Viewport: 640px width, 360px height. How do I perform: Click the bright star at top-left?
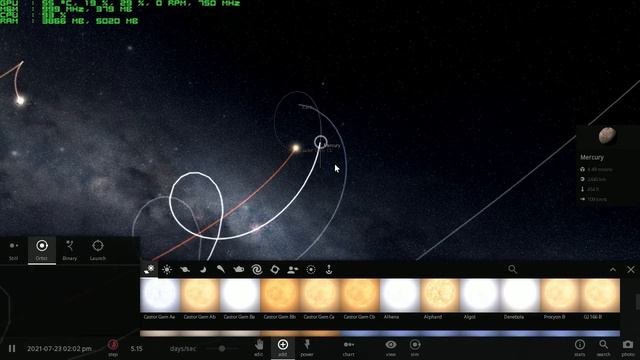tap(20, 100)
